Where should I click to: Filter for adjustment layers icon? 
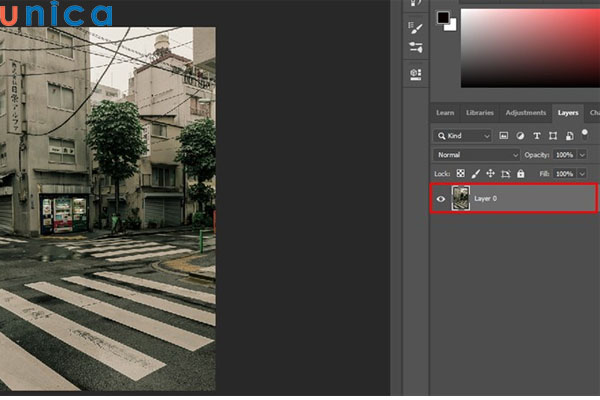coord(520,135)
